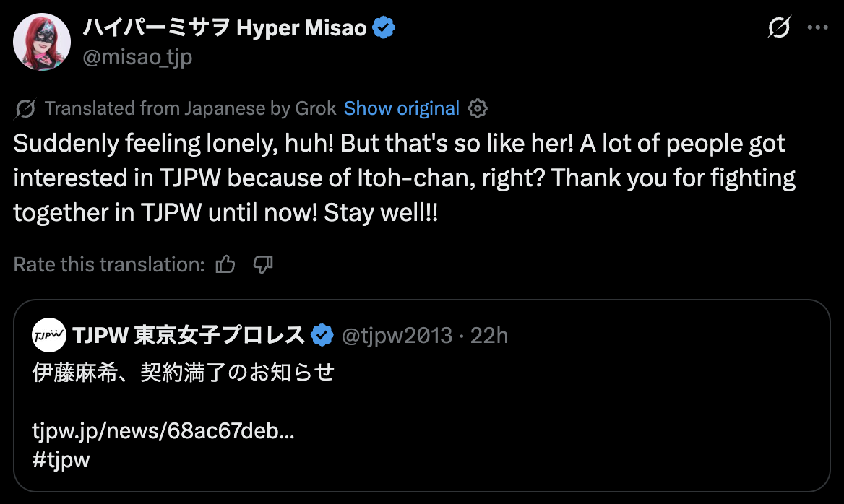This screenshot has width=844, height=504.
Task: Click the translated tweet text body
Action: coord(403,178)
